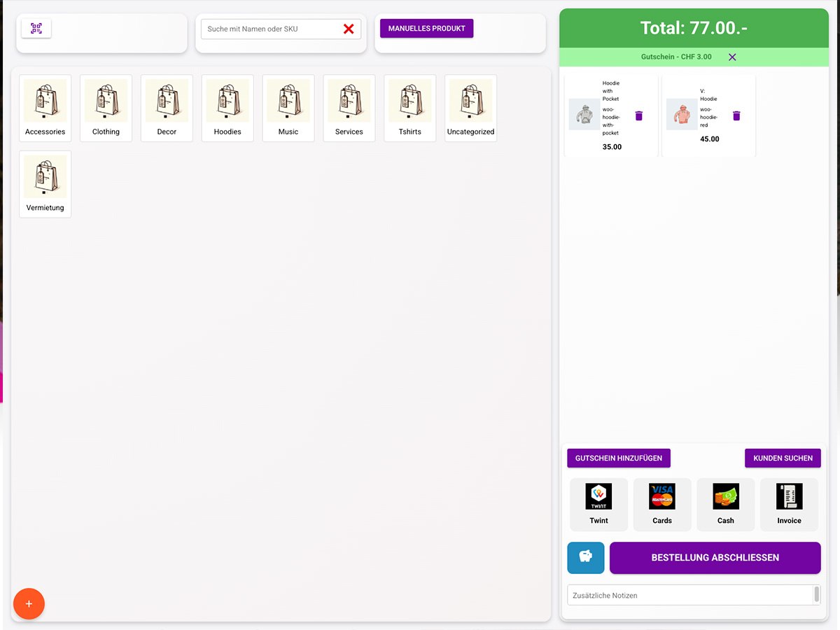Choose Invoice payment method
Viewport: 840px width, 630px height.
pyautogui.click(x=789, y=504)
